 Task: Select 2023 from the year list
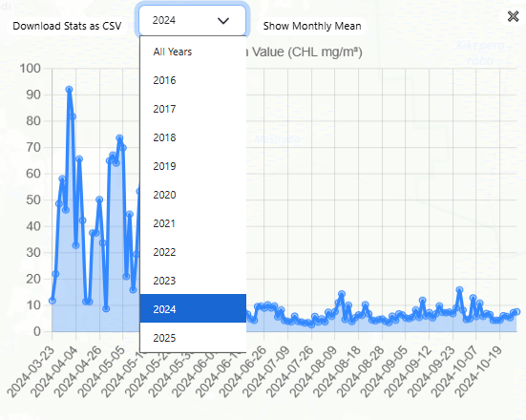pyautogui.click(x=193, y=281)
